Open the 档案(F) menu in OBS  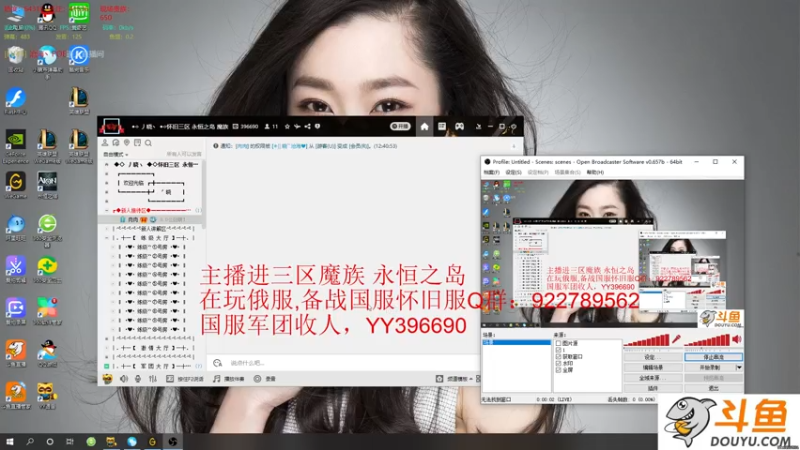(x=491, y=172)
